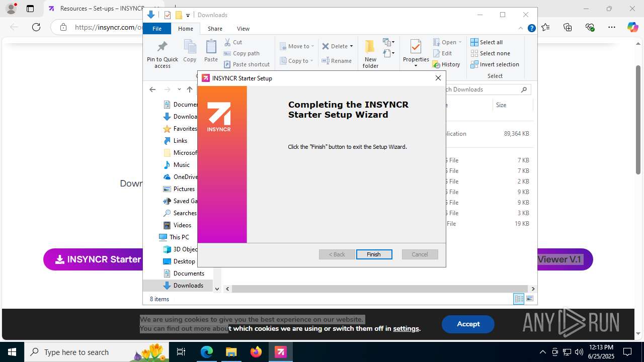Open Explorer help question mark icon

531,28
